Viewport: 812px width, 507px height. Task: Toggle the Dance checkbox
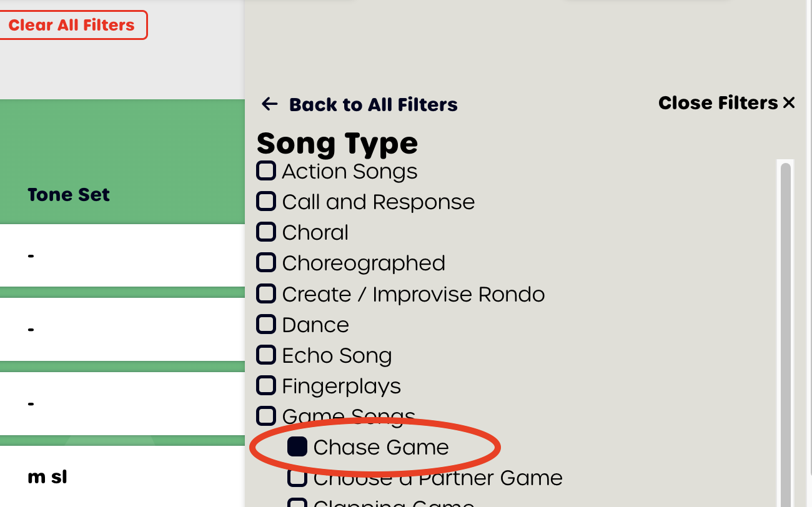(x=266, y=324)
